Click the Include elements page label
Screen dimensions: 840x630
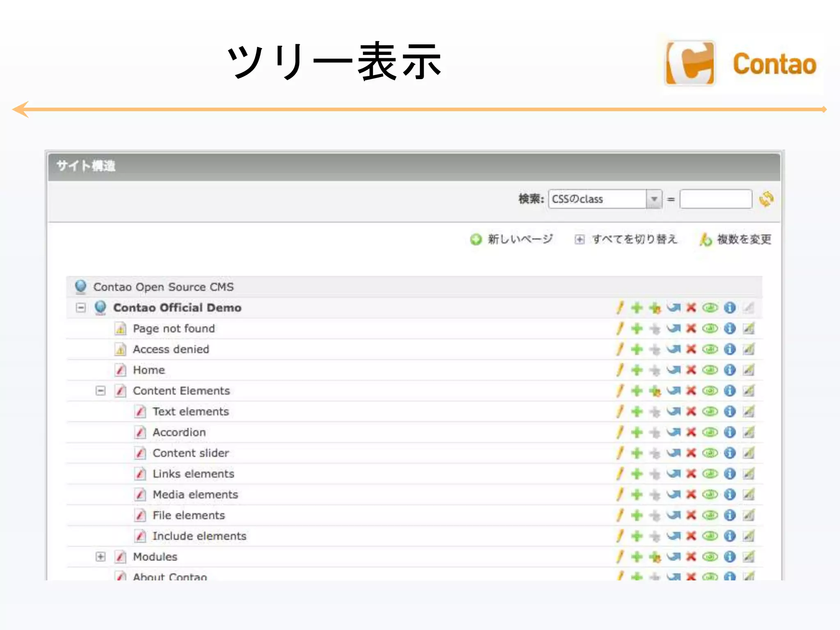199,536
